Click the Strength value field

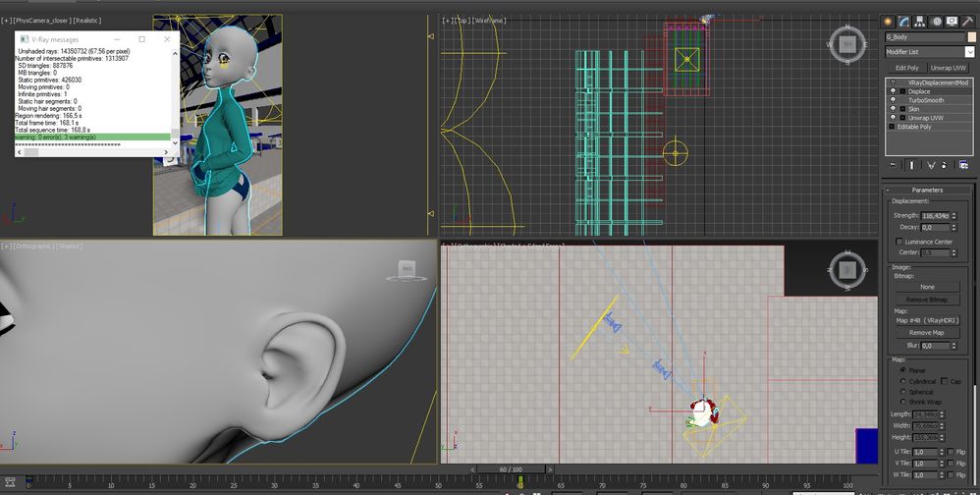point(935,216)
